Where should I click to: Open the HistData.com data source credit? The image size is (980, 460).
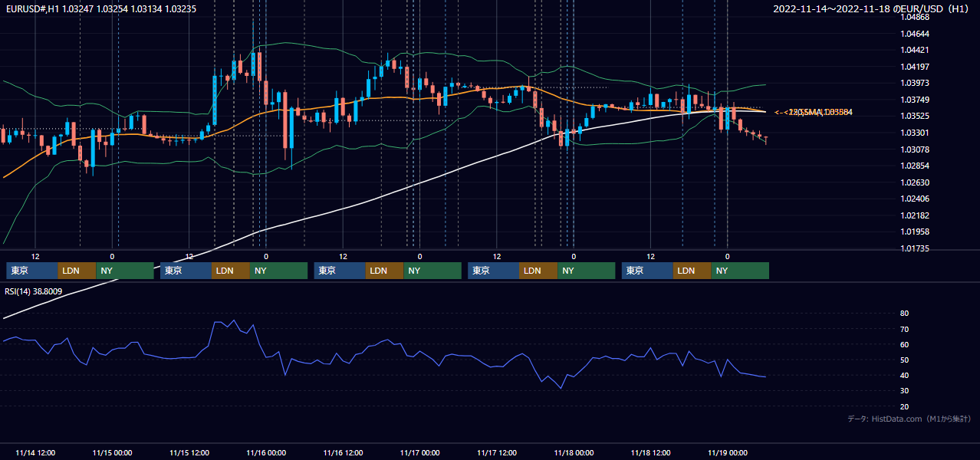coord(909,419)
